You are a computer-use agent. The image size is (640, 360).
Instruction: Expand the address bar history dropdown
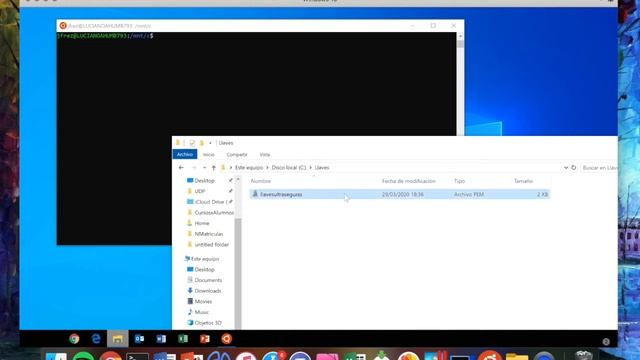pos(566,168)
